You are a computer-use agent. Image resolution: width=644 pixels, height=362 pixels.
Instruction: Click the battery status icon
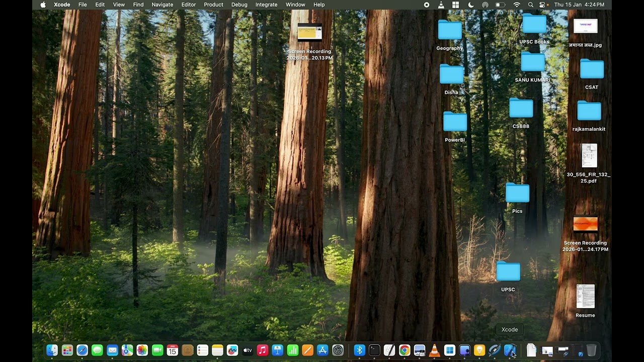point(500,5)
